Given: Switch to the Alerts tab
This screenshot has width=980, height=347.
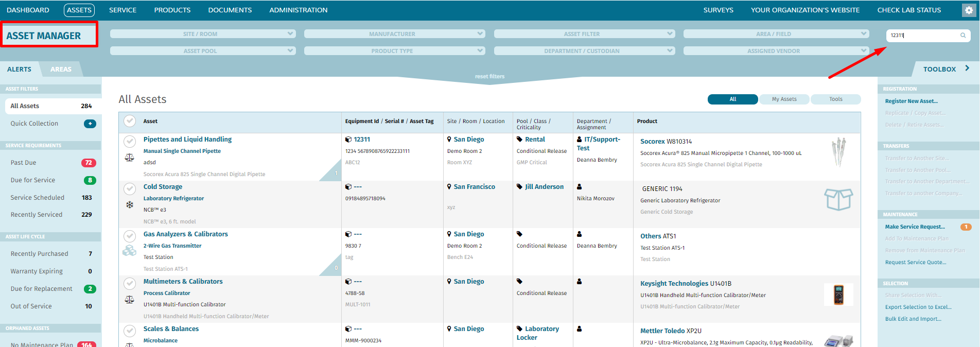Looking at the screenshot, I should 19,69.
